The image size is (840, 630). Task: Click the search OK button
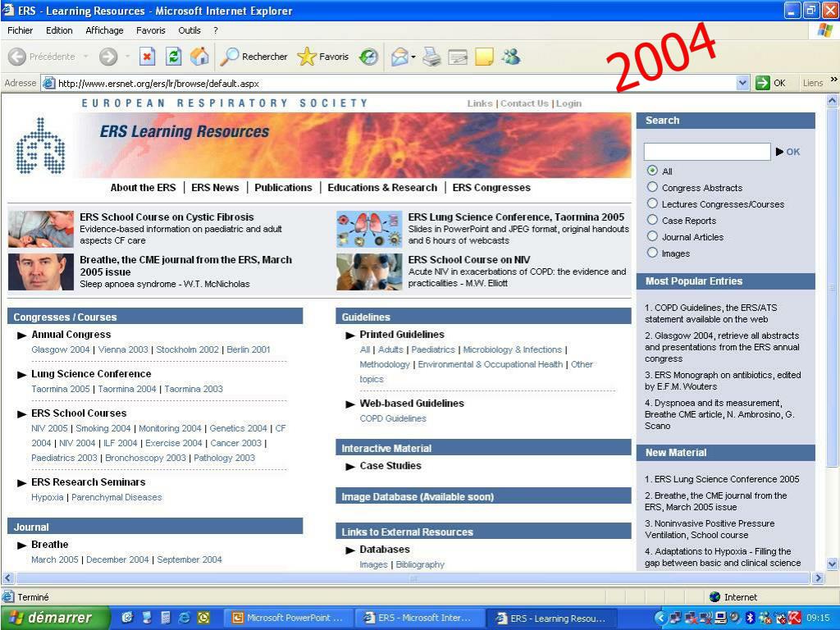(x=788, y=152)
